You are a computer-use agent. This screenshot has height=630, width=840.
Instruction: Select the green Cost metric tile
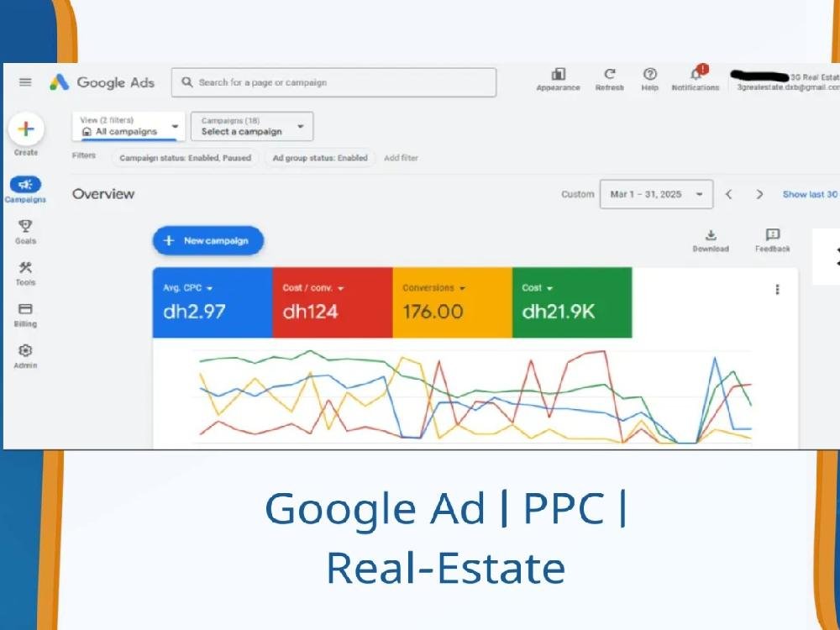click(571, 302)
